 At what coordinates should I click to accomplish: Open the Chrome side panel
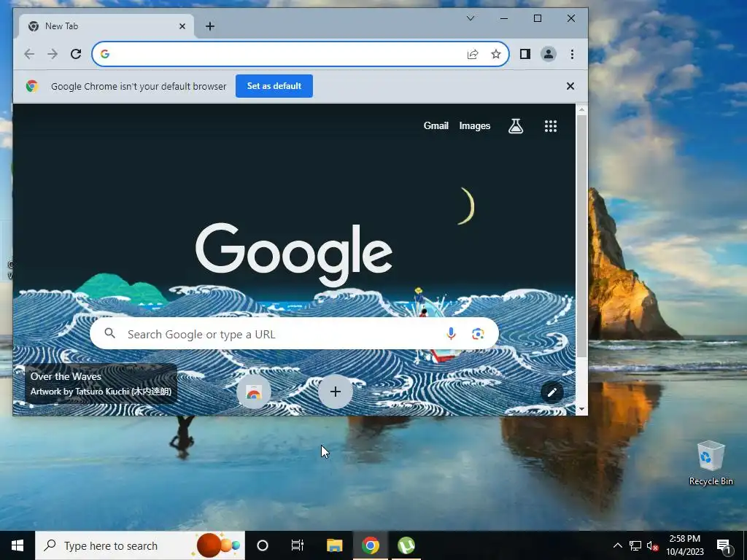coord(525,54)
